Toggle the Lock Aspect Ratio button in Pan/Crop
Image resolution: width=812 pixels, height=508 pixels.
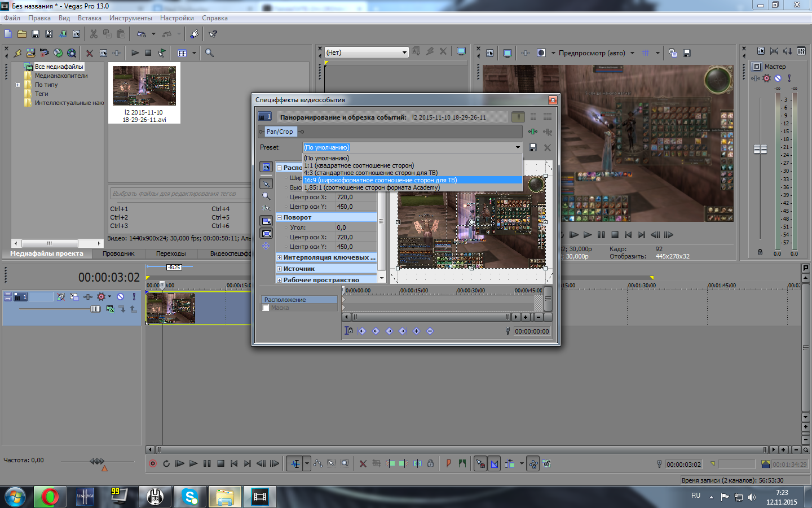tap(266, 221)
